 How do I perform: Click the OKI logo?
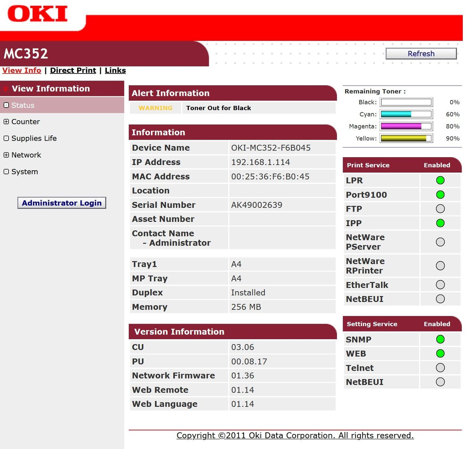(x=38, y=14)
